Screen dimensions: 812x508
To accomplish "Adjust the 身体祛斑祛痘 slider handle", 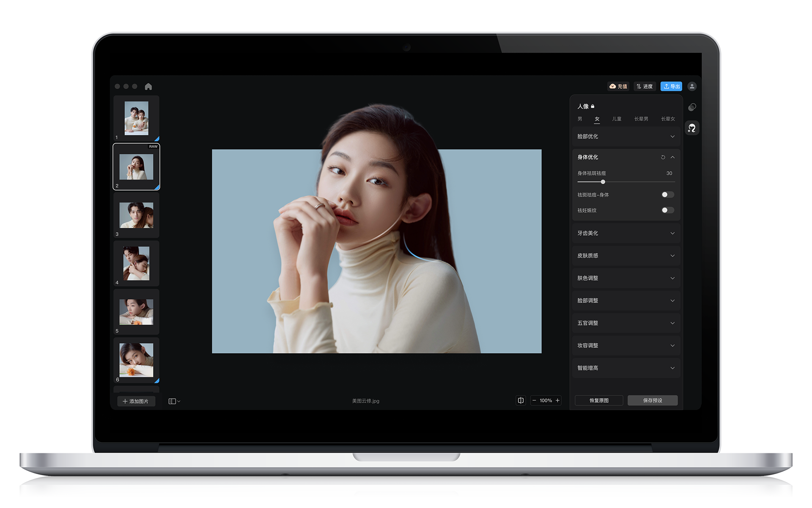I will (603, 182).
